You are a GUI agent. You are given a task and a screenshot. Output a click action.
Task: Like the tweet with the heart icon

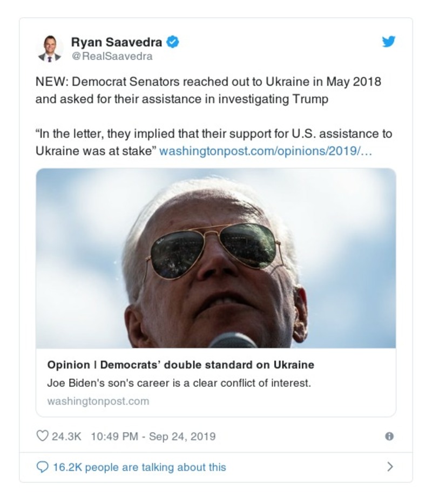(x=42, y=436)
